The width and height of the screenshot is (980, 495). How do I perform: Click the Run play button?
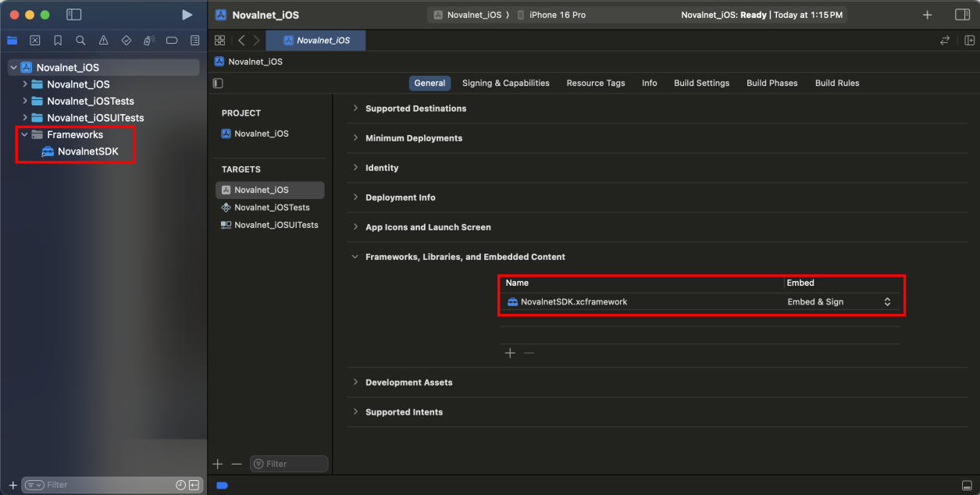pos(187,15)
